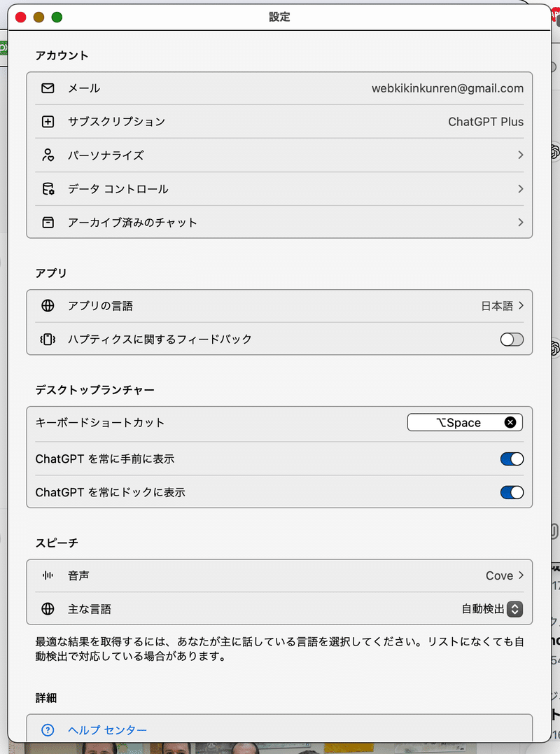Click the globe icon beside 主な言語
Screen dimensions: 560x754
point(48,609)
